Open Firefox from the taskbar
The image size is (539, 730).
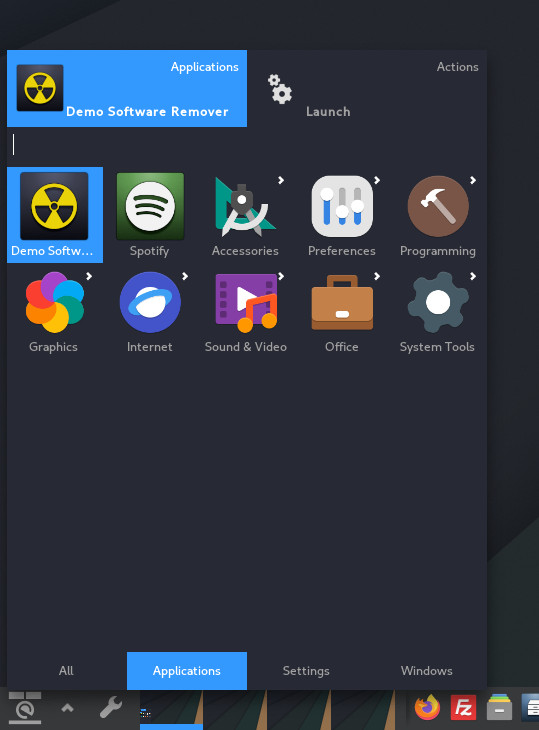pyautogui.click(x=427, y=708)
